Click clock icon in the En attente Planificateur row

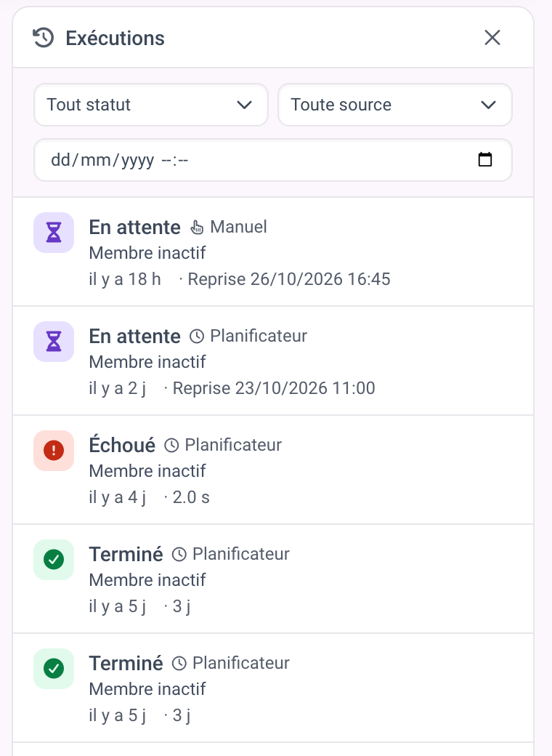click(x=197, y=336)
